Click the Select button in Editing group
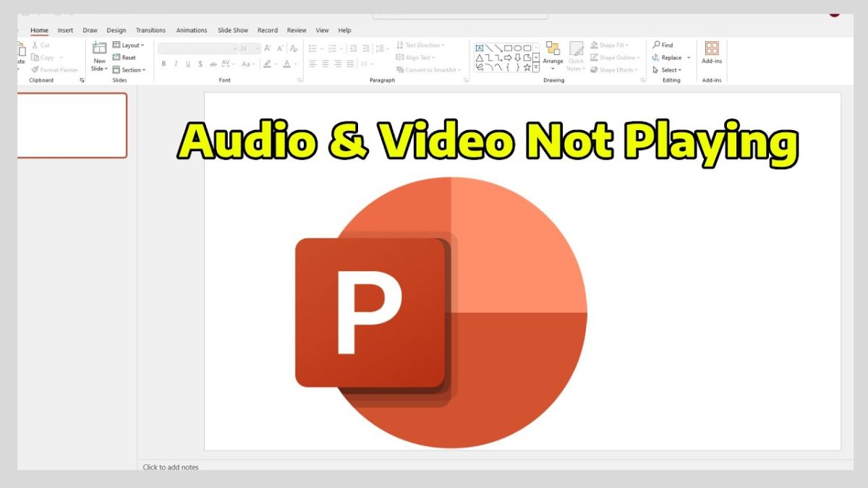 (666, 69)
